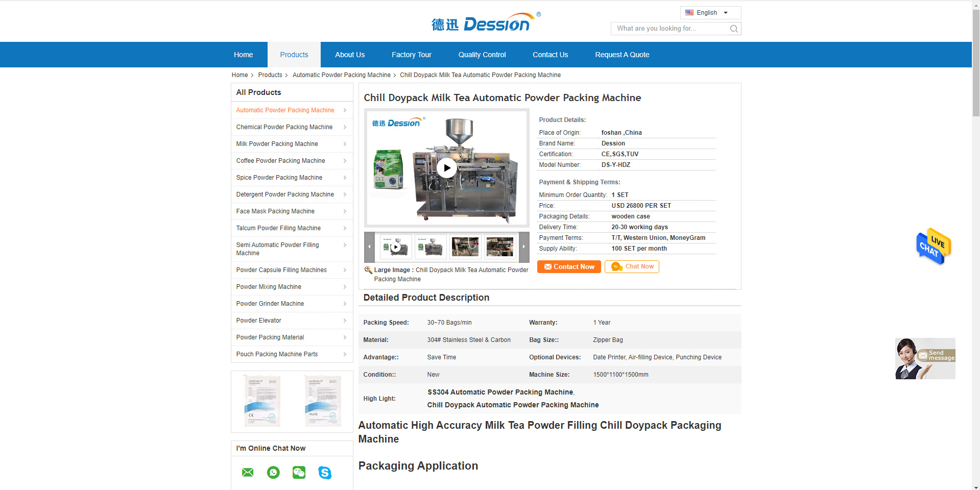Expand Talcum Powder Filling Machine arrow
The height and width of the screenshot is (490, 980).
pyautogui.click(x=345, y=228)
